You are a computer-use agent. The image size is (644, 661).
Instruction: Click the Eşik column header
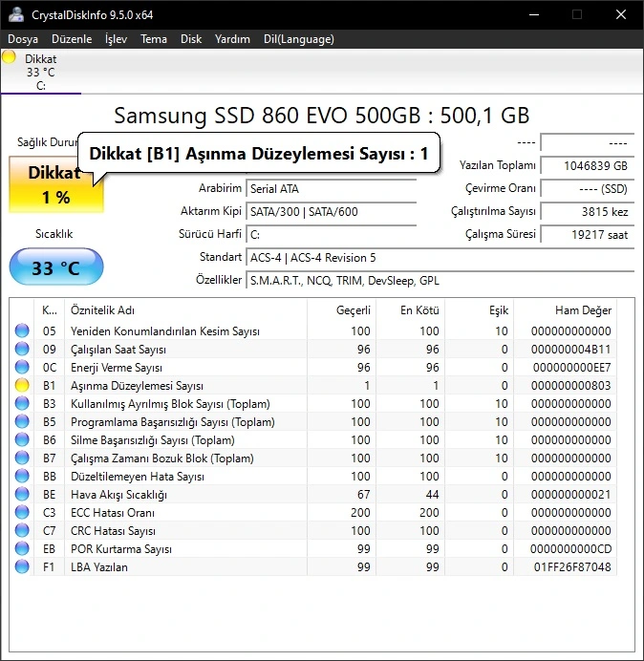(479, 310)
